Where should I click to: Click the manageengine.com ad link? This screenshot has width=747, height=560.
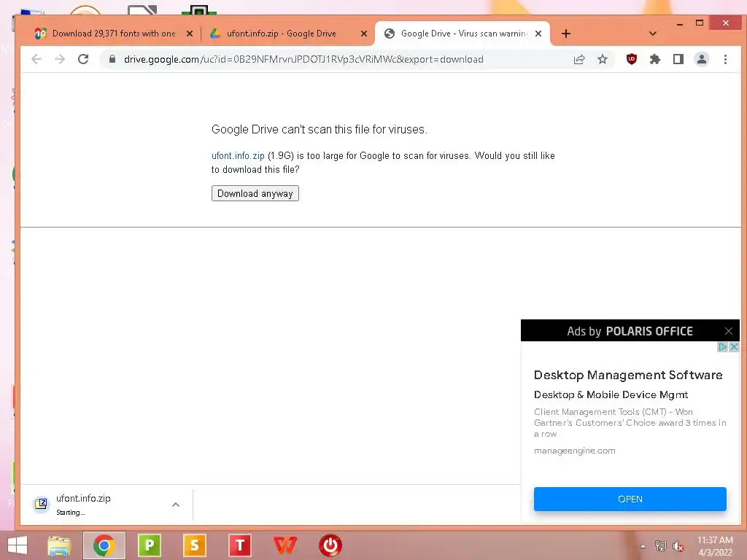pyautogui.click(x=575, y=451)
